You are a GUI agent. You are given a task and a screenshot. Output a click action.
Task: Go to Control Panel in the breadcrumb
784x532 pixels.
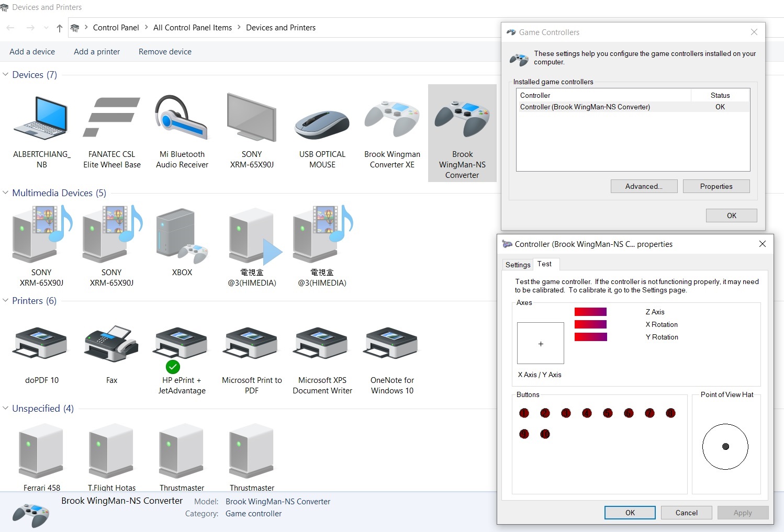116,28
